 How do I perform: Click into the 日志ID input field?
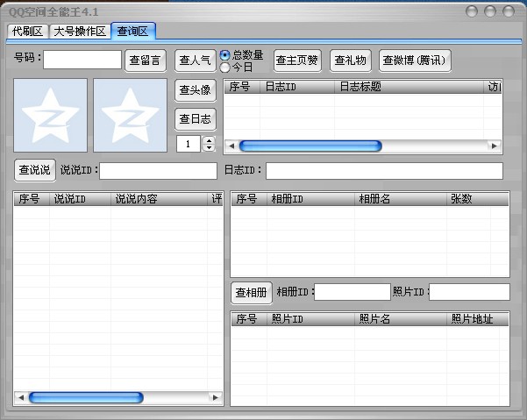[384, 171]
